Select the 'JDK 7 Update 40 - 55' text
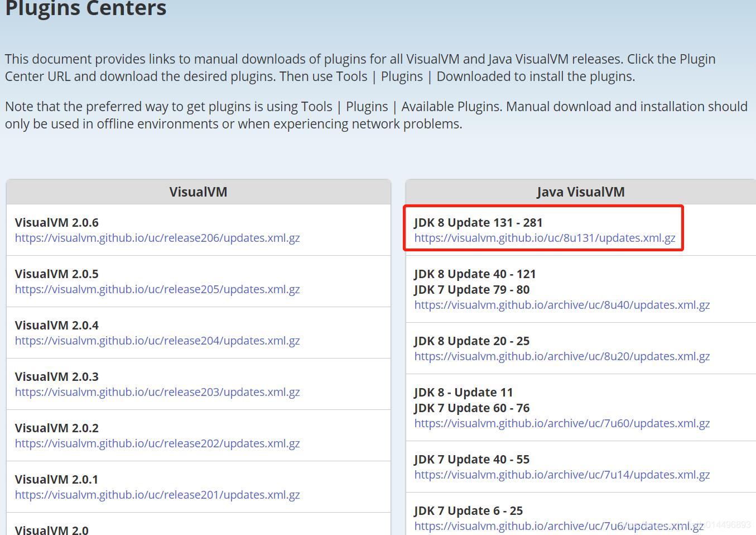Screen dimensions: 756x535 [x=472, y=459]
